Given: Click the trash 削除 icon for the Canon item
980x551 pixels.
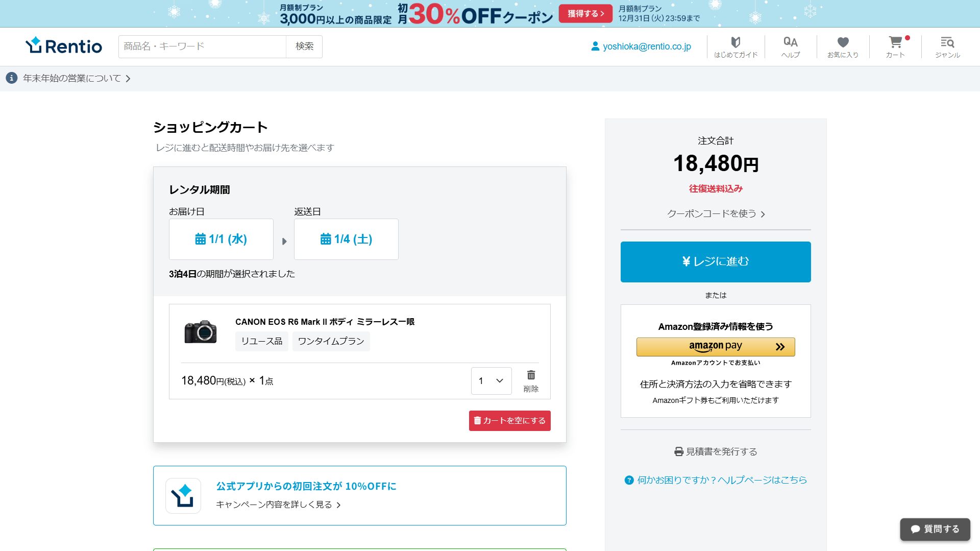Looking at the screenshot, I should [531, 381].
